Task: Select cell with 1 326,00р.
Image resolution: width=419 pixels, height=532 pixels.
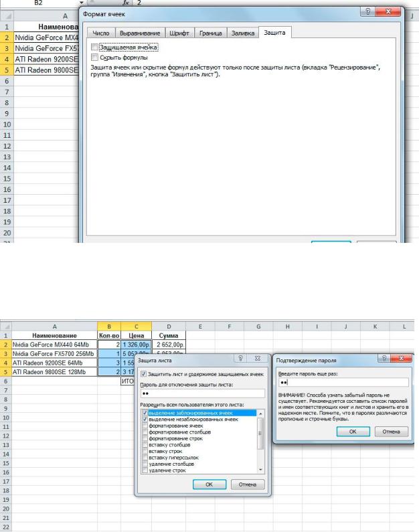Action: [136, 345]
